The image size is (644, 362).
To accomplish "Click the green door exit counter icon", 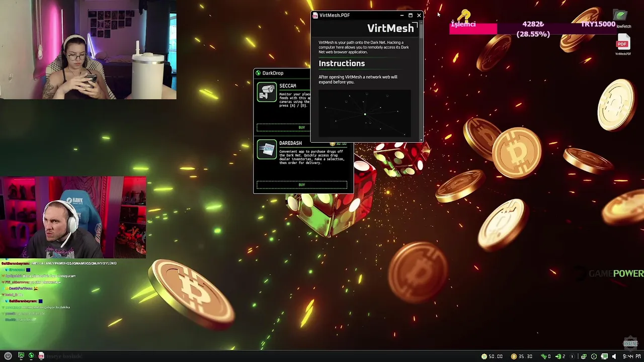I will (558, 356).
